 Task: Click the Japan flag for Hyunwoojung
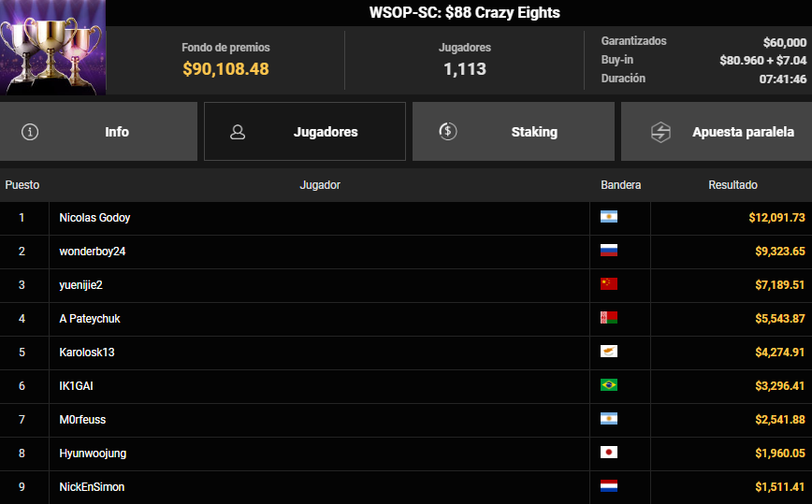(x=609, y=453)
